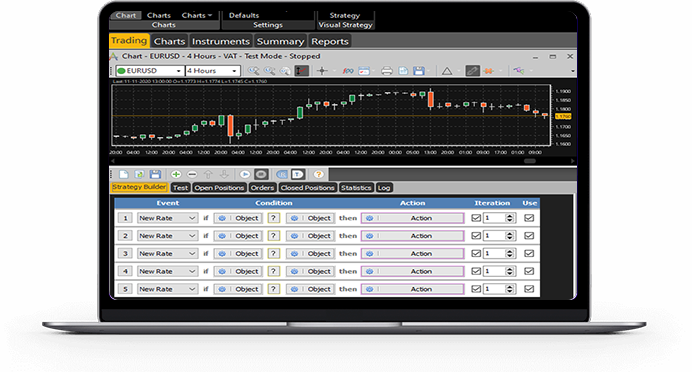This screenshot has width=692, height=372.
Task: Open the 4 Hours timeframe dropdown
Action: pos(212,71)
